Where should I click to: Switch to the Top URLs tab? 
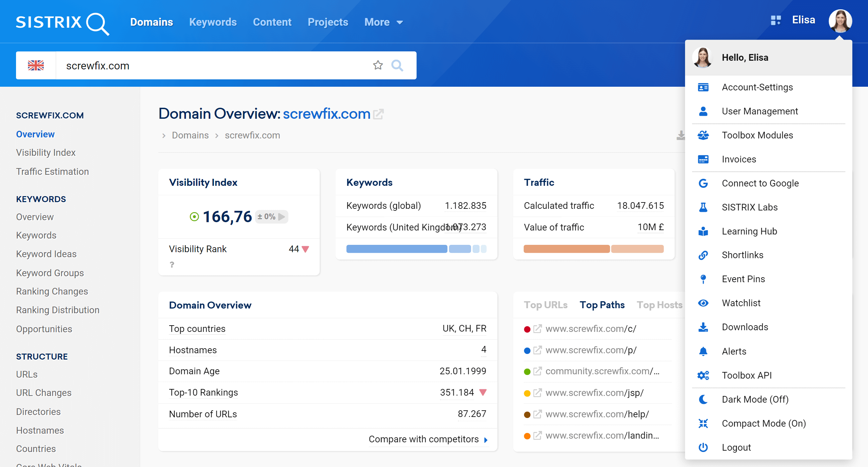(x=545, y=305)
